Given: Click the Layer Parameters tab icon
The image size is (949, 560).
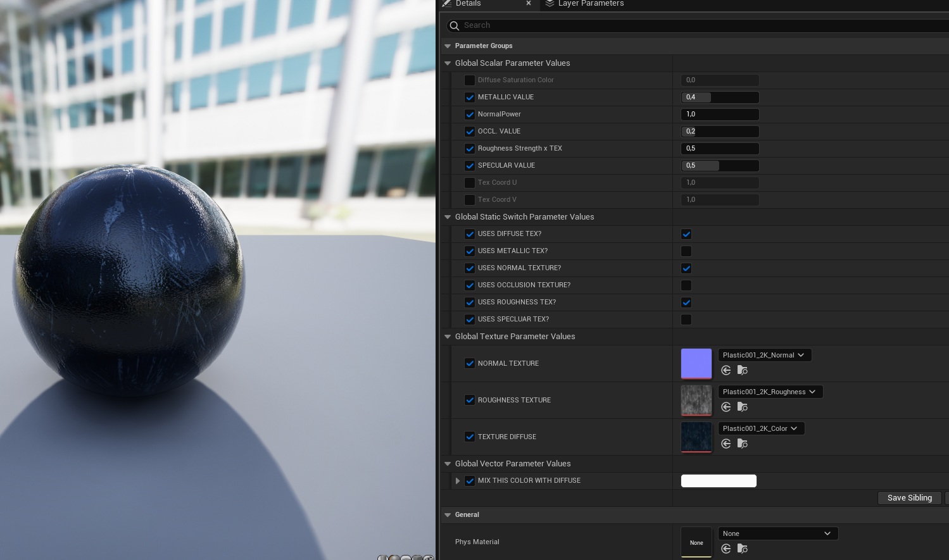Looking at the screenshot, I should pyautogui.click(x=550, y=3).
